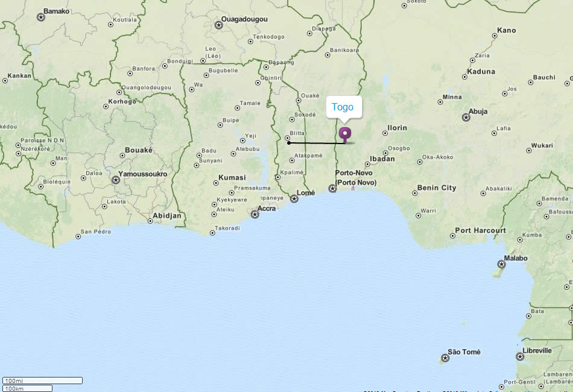Click the Ibadan city label
This screenshot has width=573, height=392.
tap(382, 159)
